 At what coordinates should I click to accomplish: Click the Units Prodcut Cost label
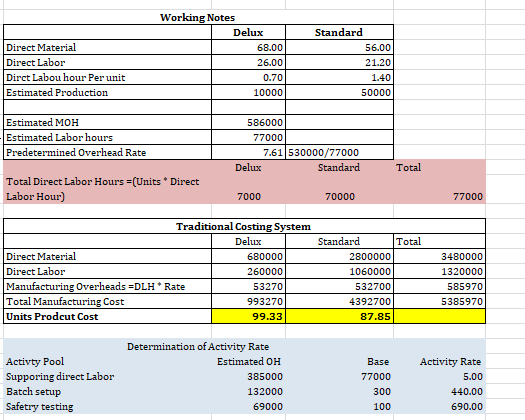click(52, 317)
